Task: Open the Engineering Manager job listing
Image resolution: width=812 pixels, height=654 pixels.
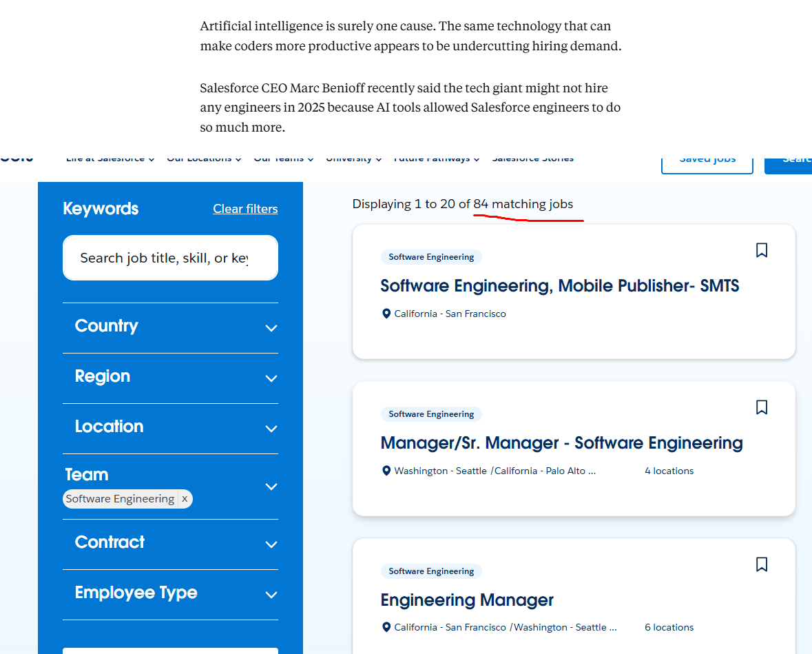Action: click(467, 600)
